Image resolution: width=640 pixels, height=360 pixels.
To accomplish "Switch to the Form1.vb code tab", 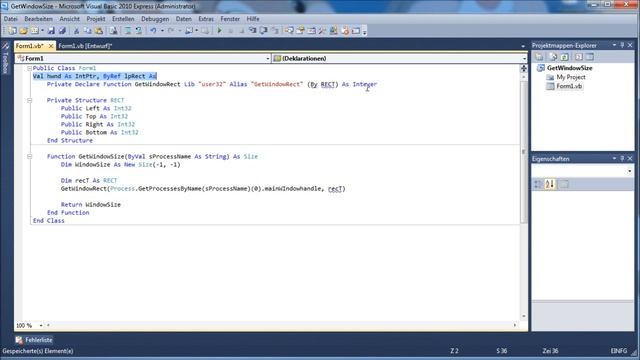I will [29, 46].
